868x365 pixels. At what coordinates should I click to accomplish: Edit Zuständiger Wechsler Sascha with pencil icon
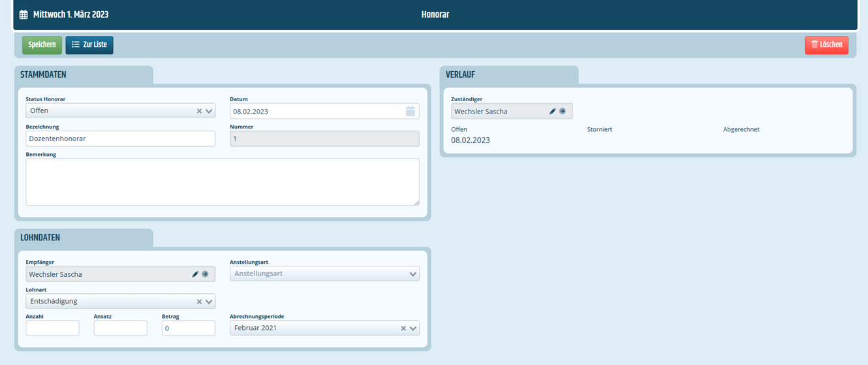[x=553, y=111]
